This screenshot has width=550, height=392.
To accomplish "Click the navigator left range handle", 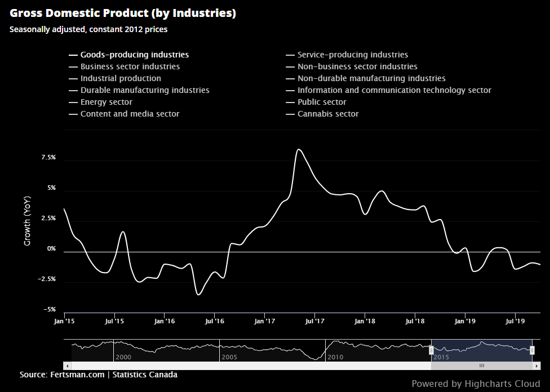I will click(x=432, y=350).
